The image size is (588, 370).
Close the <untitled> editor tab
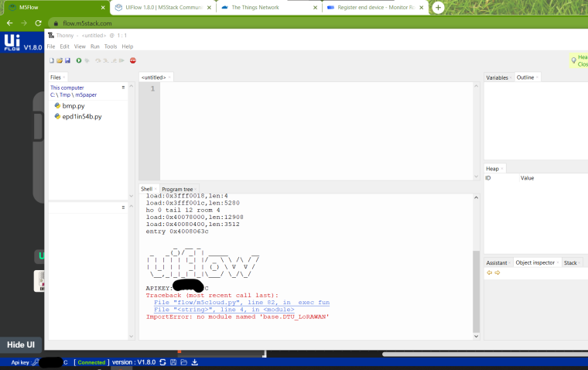(x=169, y=77)
